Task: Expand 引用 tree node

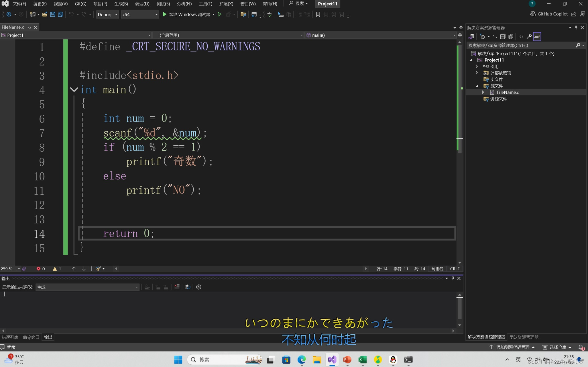Action: click(477, 66)
